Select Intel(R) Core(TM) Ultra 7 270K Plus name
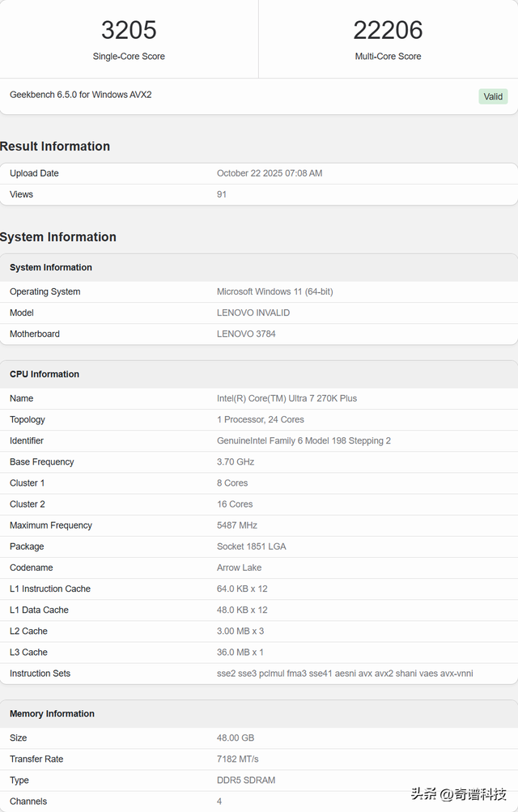Viewport: 518px width, 812px height. pyautogui.click(x=287, y=399)
